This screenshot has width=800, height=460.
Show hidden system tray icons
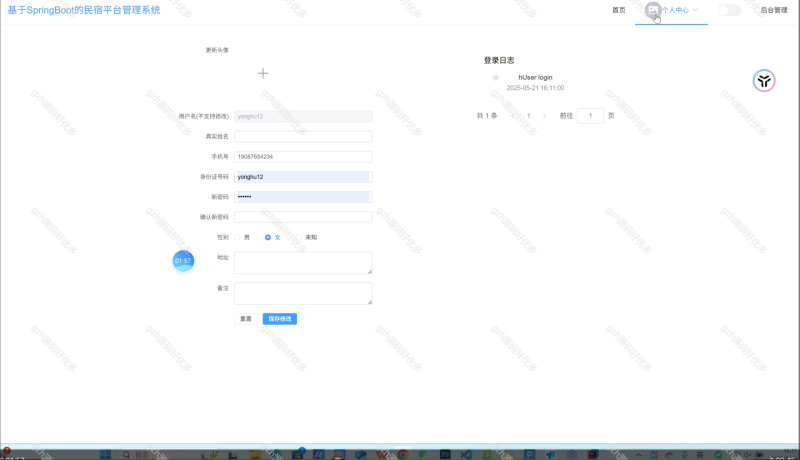pyautogui.click(x=638, y=454)
